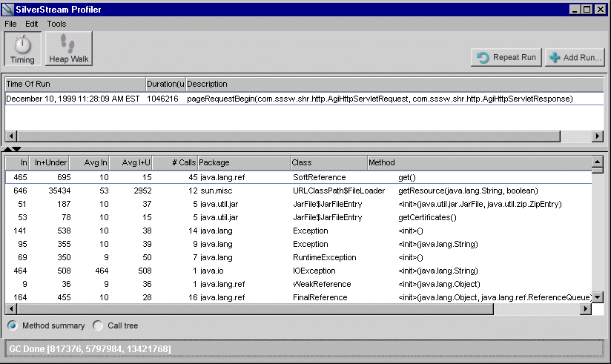Select the Method summary radio button
The width and height of the screenshot is (611, 364).
tap(13, 325)
